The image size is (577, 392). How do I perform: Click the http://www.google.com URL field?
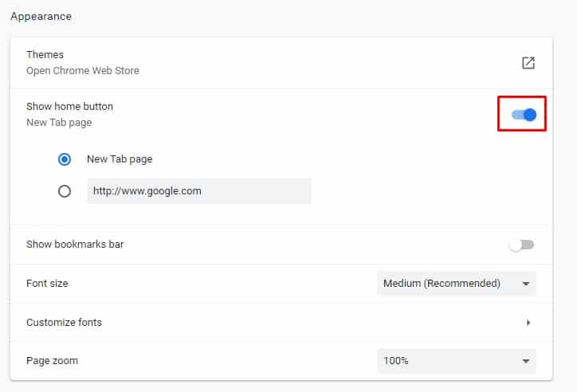pyautogui.click(x=199, y=191)
